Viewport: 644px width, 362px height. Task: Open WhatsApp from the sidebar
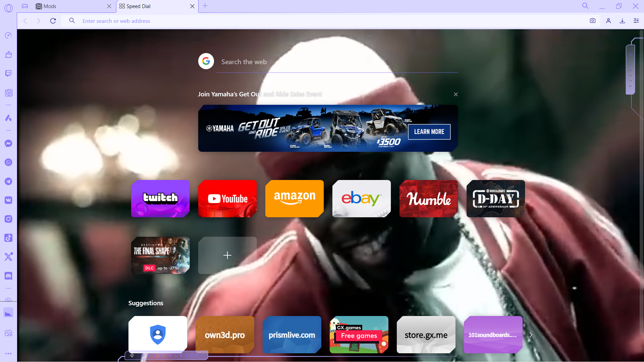pos(8,162)
